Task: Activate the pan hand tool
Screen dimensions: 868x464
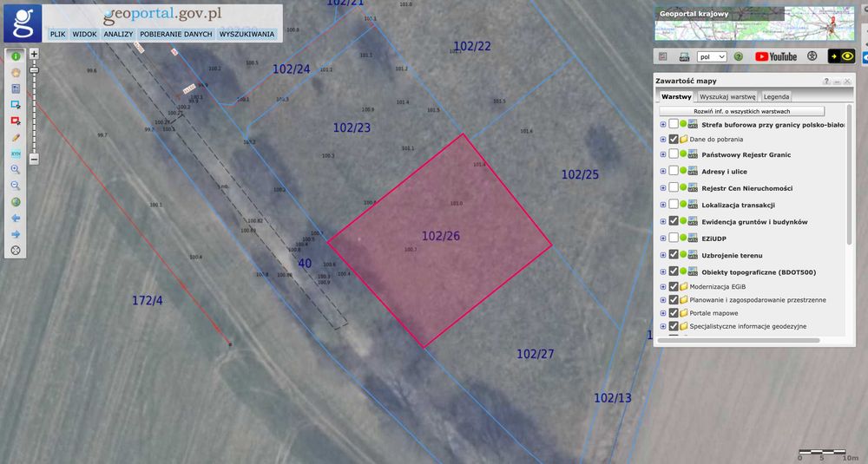Action: pyautogui.click(x=16, y=73)
